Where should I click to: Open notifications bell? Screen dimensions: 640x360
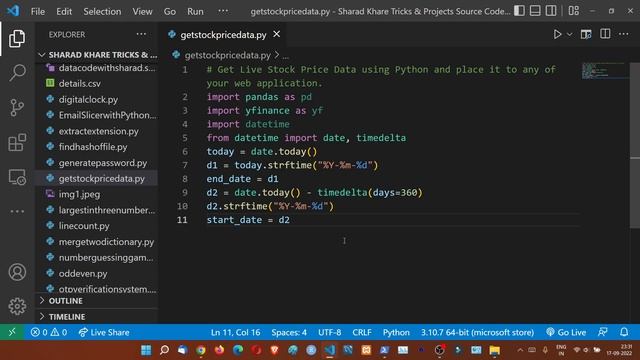[x=624, y=332]
